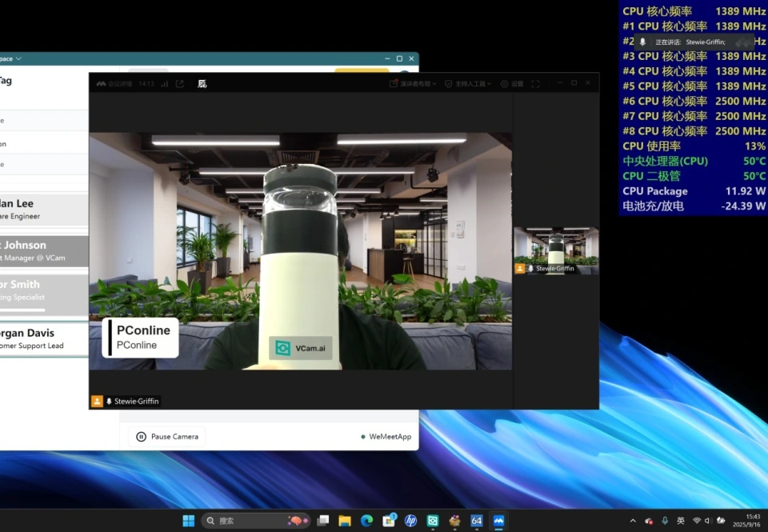This screenshot has height=532, width=768.
Task: Click the share/pop-out icon in meeting title bar
Action: (x=180, y=83)
